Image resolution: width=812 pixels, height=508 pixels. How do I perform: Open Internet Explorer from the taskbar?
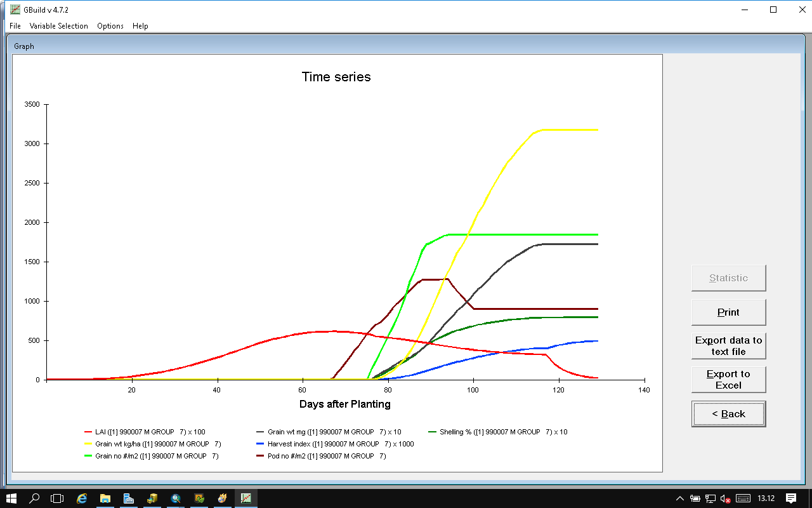(82, 498)
